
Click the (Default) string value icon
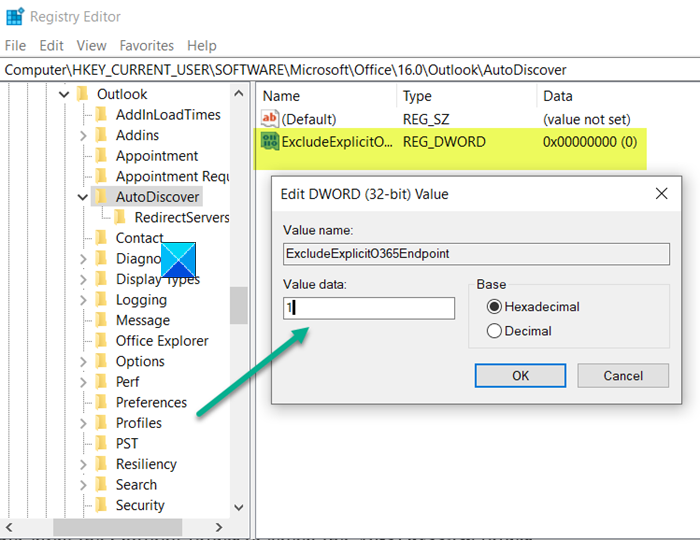270,119
